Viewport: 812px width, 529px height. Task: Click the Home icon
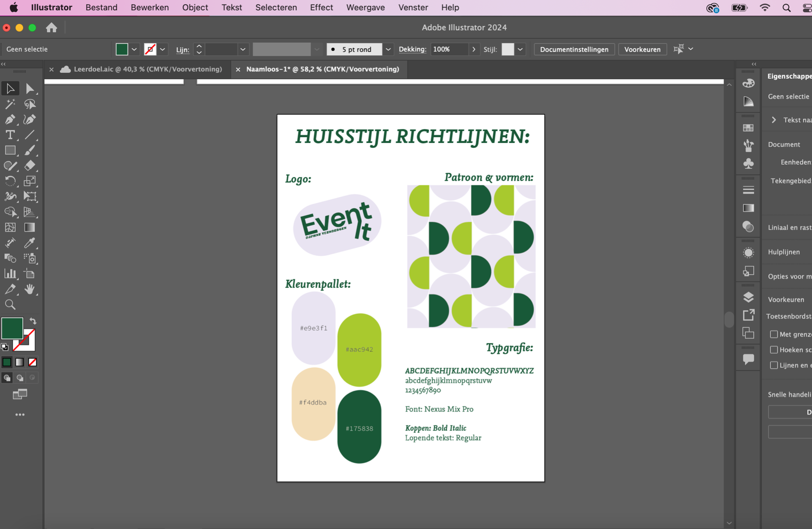[x=52, y=28]
